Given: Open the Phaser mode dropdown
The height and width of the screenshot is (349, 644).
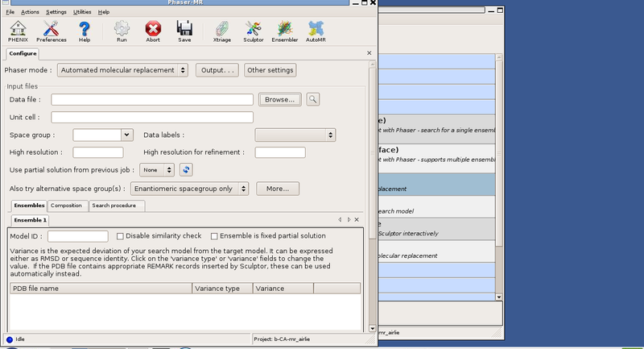Looking at the screenshot, I should click(123, 70).
